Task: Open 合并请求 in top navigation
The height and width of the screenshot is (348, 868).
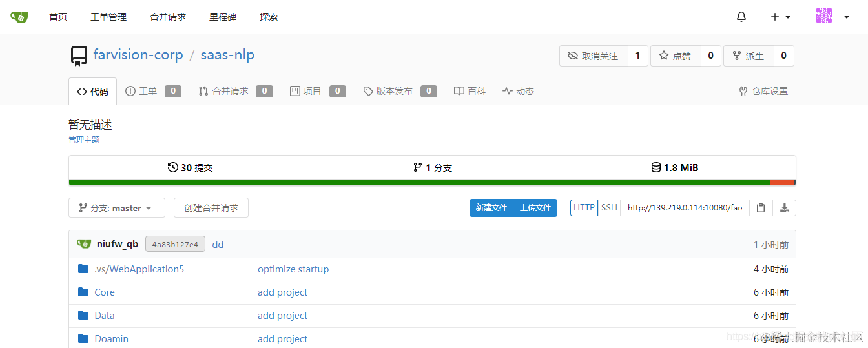Action: pyautogui.click(x=168, y=17)
